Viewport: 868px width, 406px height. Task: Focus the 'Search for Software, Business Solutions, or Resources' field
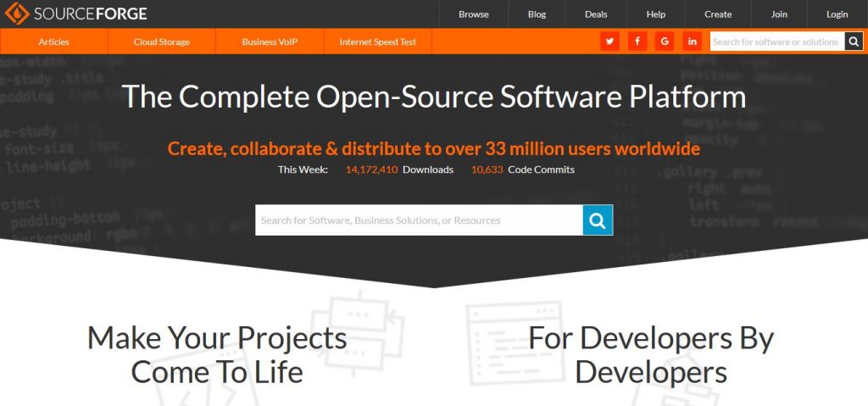[419, 220]
